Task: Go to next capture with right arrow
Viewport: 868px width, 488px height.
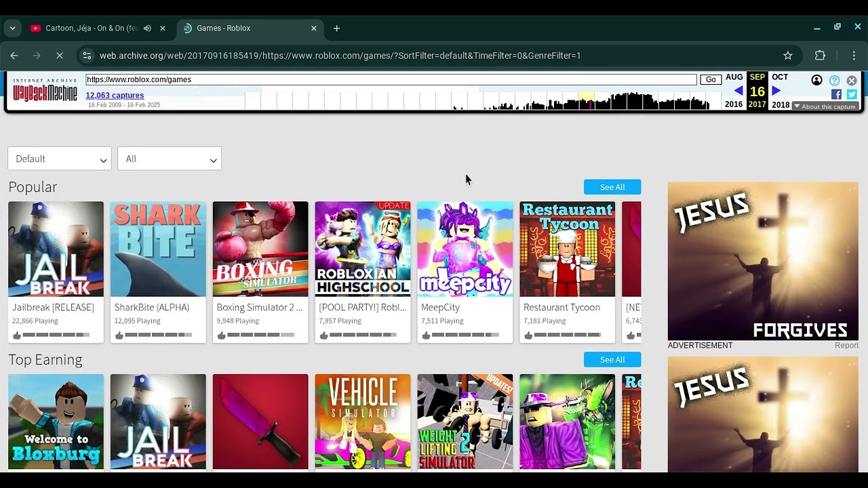Action: pos(776,91)
